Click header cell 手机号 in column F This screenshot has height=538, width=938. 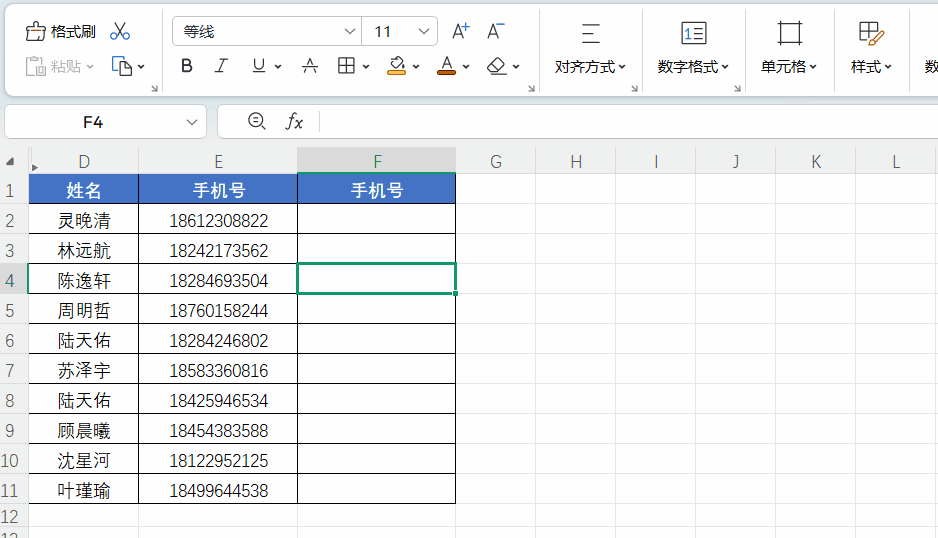pyautogui.click(x=377, y=190)
